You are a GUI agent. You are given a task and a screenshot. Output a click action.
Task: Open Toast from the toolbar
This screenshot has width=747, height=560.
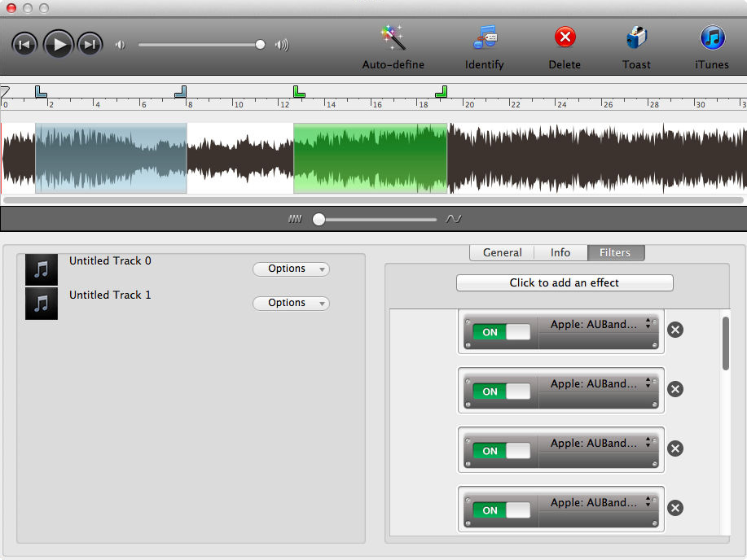point(636,38)
